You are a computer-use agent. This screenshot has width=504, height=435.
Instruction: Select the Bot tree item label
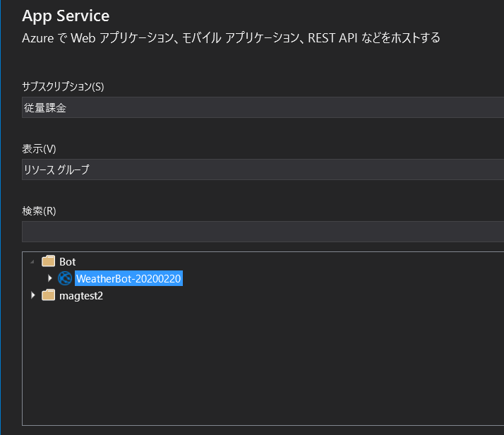click(68, 262)
